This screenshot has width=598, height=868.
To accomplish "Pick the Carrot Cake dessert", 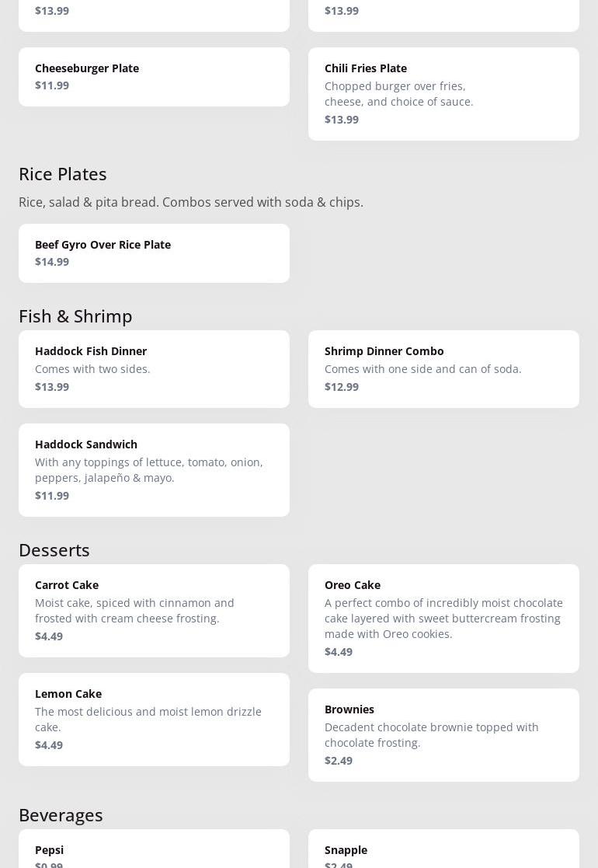I will point(154,610).
